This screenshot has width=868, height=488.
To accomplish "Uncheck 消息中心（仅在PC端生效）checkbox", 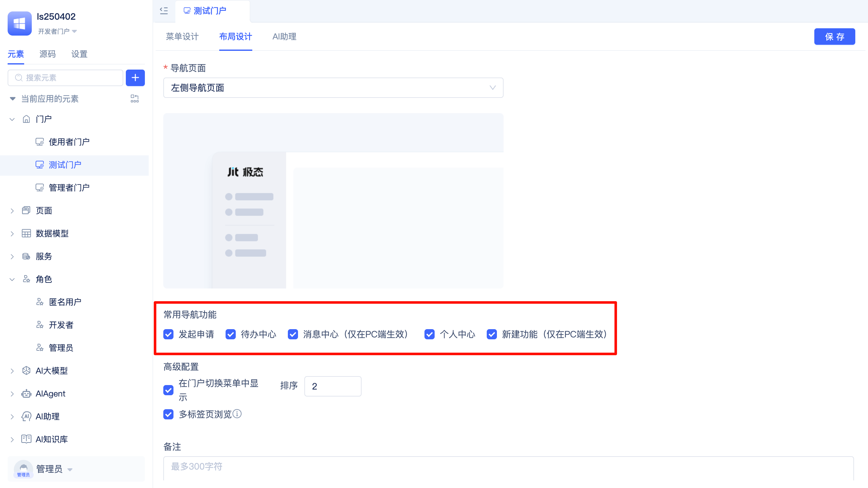I will (x=293, y=334).
